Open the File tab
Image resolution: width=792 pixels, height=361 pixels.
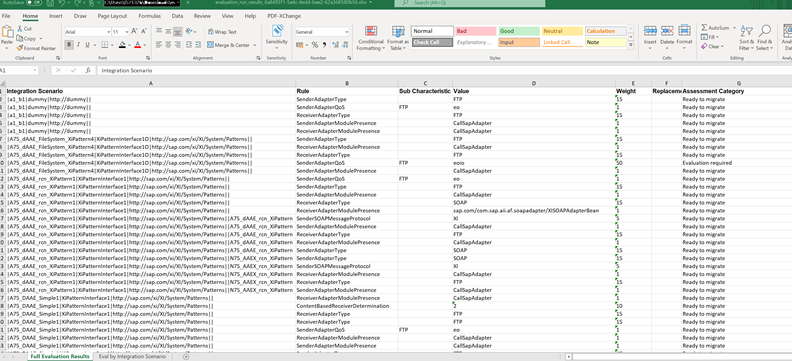pyautogui.click(x=6, y=16)
